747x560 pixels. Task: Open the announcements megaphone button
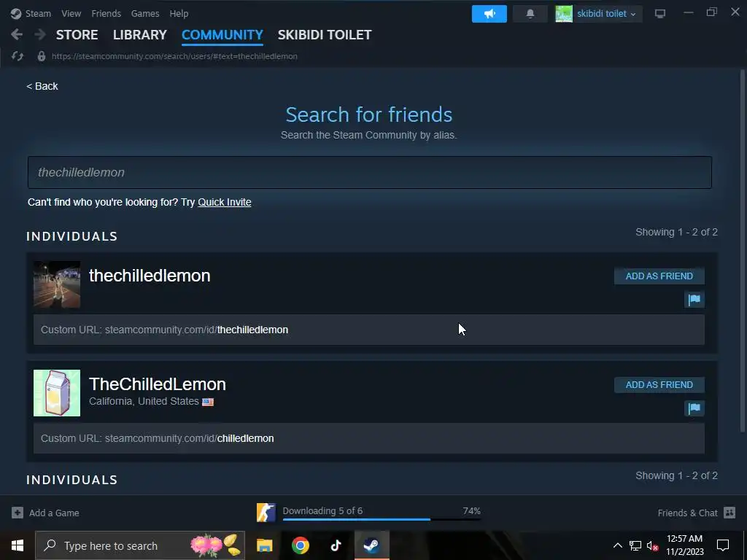(x=489, y=14)
